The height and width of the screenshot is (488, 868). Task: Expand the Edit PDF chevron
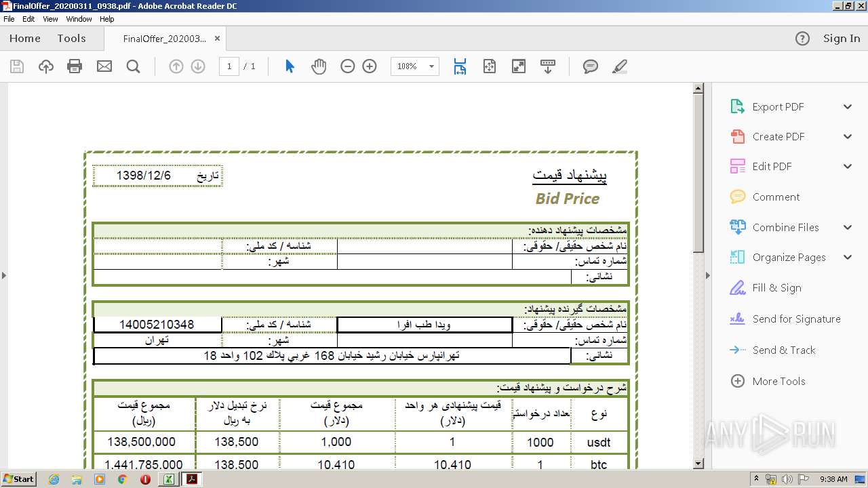point(848,166)
